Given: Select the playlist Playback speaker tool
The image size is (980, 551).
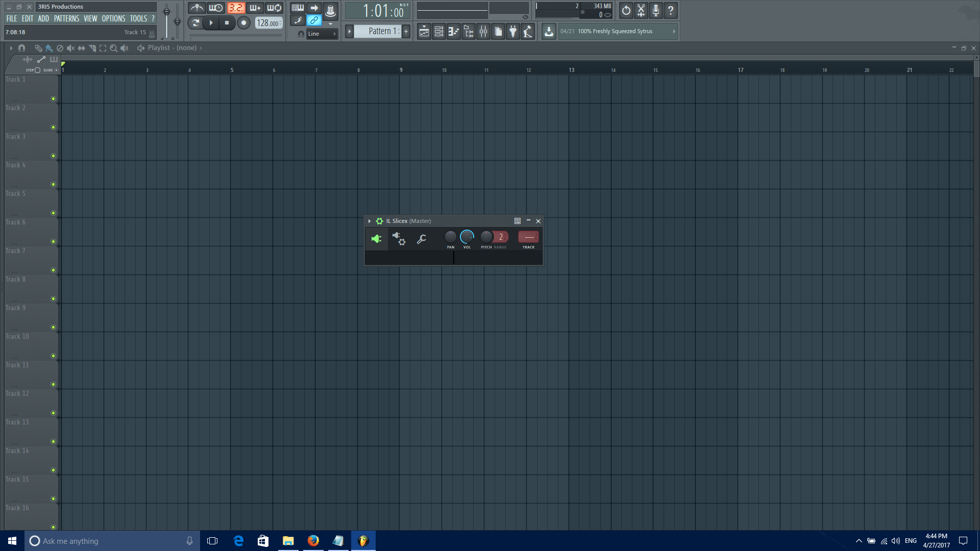Looking at the screenshot, I should point(124,48).
